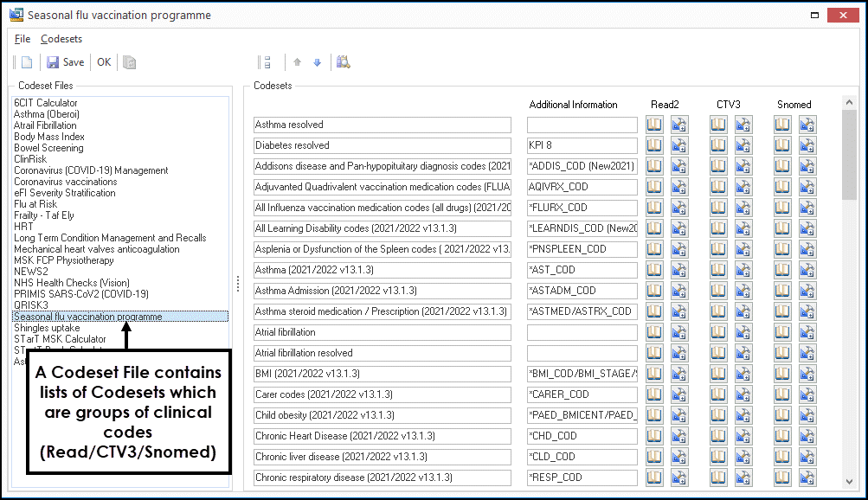Click the move up arrow icon
868x500 pixels.
(x=298, y=62)
